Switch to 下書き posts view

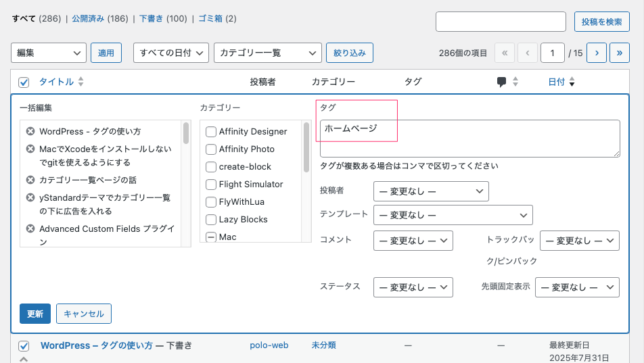tap(151, 18)
